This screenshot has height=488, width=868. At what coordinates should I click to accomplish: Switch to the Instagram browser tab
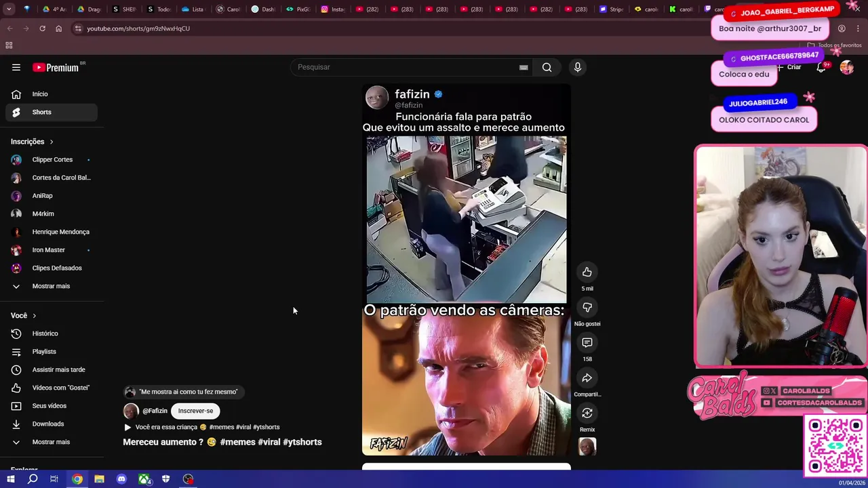pos(334,9)
